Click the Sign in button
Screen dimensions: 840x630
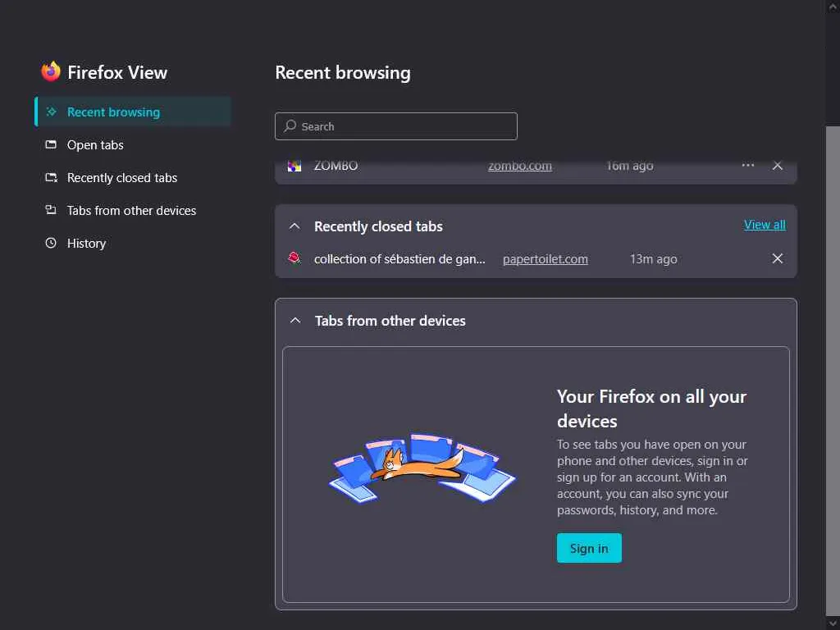(589, 548)
